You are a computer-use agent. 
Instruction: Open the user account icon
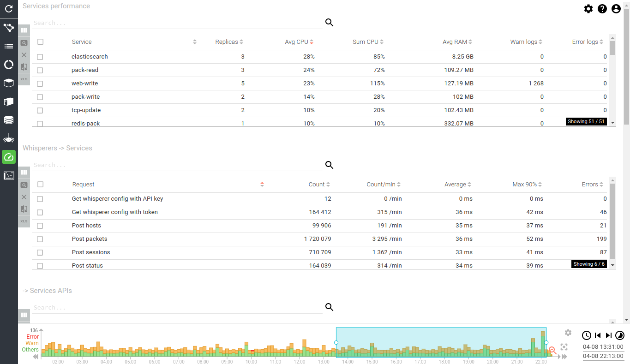pos(616,9)
